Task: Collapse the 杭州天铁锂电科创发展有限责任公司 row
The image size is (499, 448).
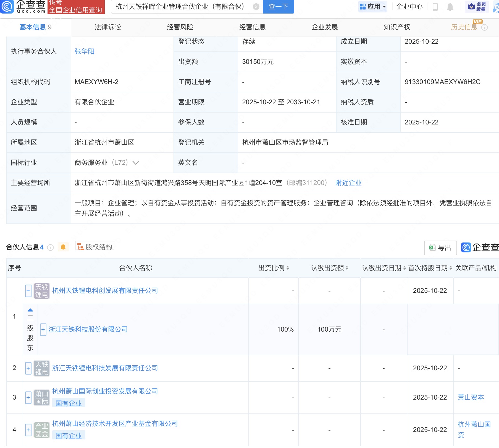Action: coord(28,291)
